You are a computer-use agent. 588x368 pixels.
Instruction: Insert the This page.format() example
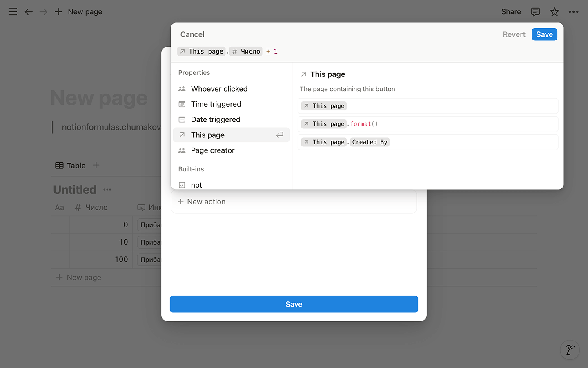[x=428, y=124]
